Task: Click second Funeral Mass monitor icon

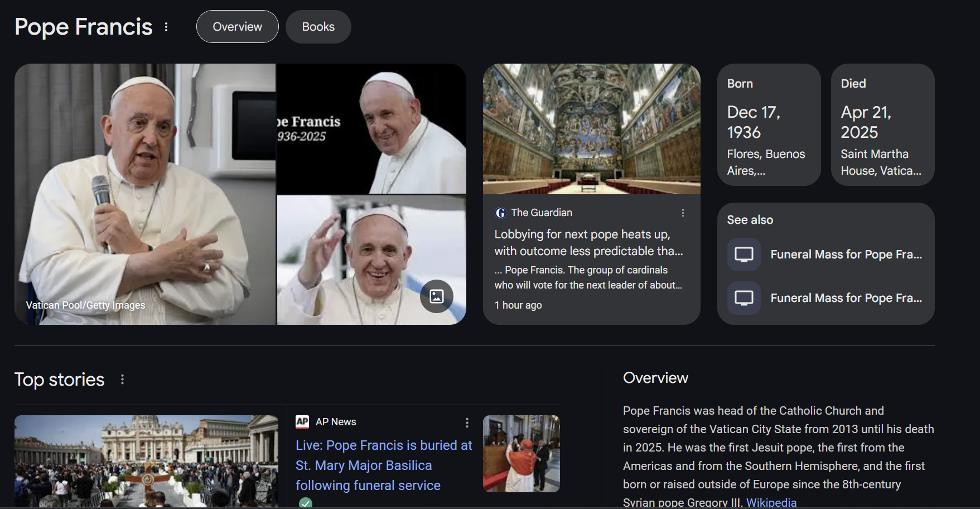Action: pyautogui.click(x=744, y=298)
